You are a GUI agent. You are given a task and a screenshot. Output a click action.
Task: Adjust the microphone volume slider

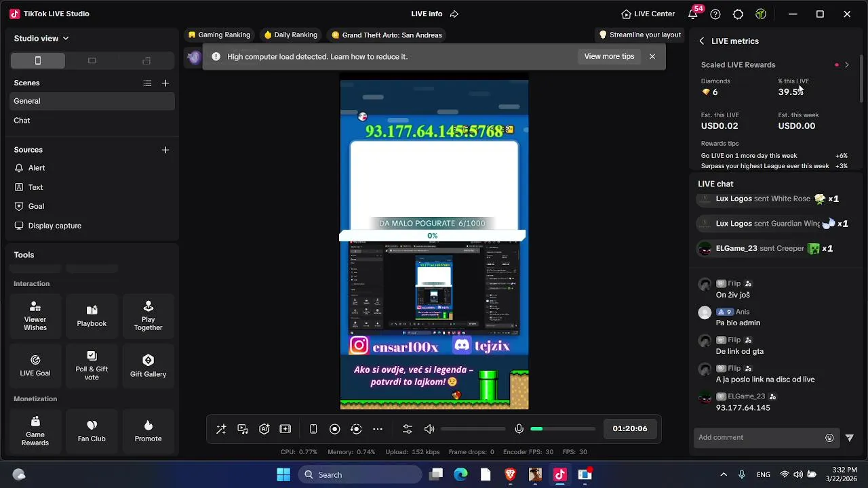tap(563, 429)
